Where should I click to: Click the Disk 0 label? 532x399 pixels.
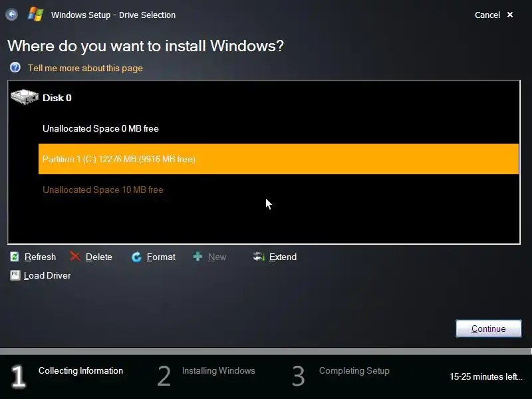tap(57, 98)
